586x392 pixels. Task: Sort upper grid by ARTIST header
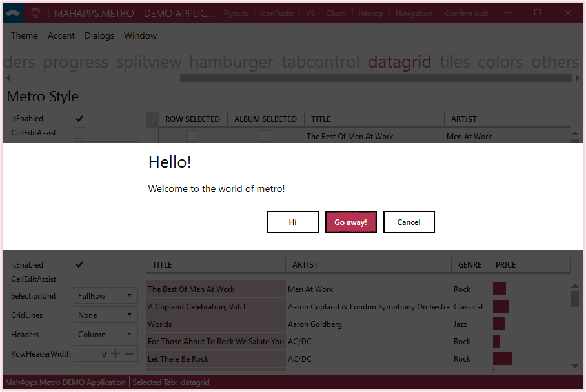coord(507,119)
